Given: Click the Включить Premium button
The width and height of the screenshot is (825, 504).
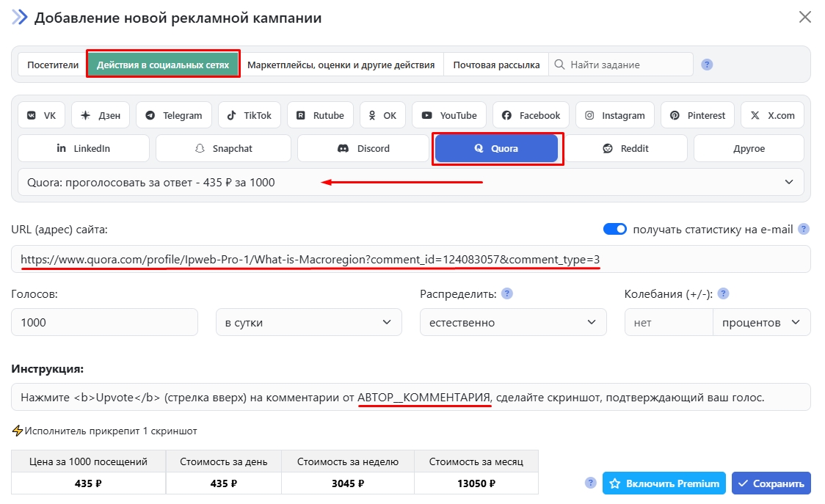Looking at the screenshot, I should point(664,483).
